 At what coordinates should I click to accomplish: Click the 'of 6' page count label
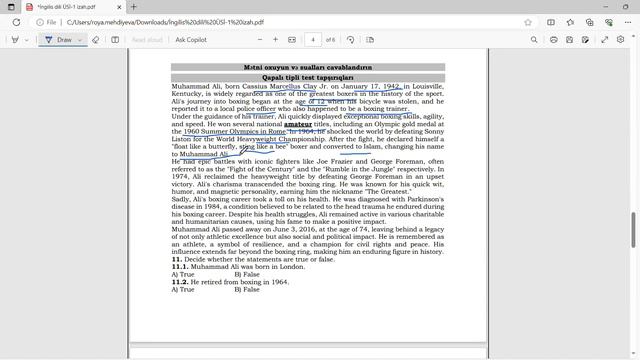pyautogui.click(x=331, y=40)
